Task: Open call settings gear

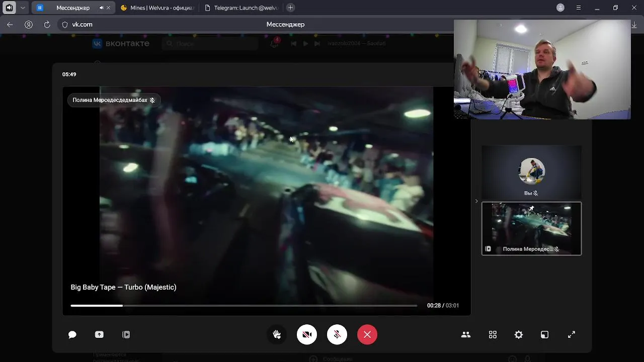Action: pos(519,335)
